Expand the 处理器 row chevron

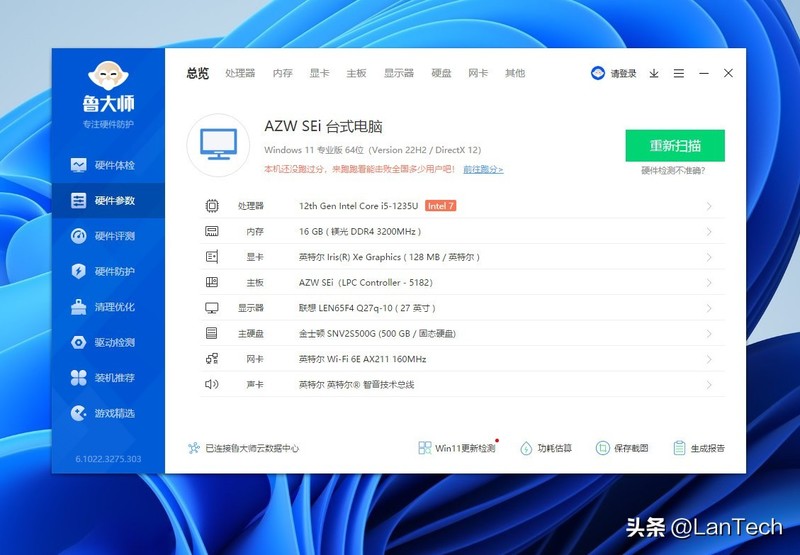click(x=709, y=206)
